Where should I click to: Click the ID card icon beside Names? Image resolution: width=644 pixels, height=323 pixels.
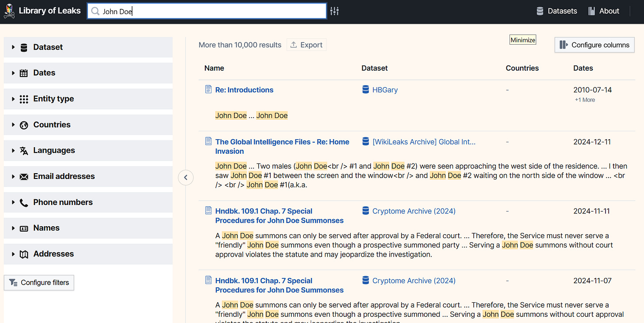24,228
